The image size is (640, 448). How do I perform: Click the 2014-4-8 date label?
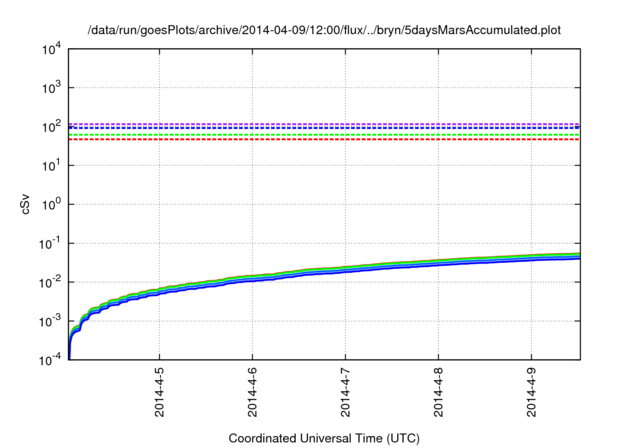click(x=438, y=392)
